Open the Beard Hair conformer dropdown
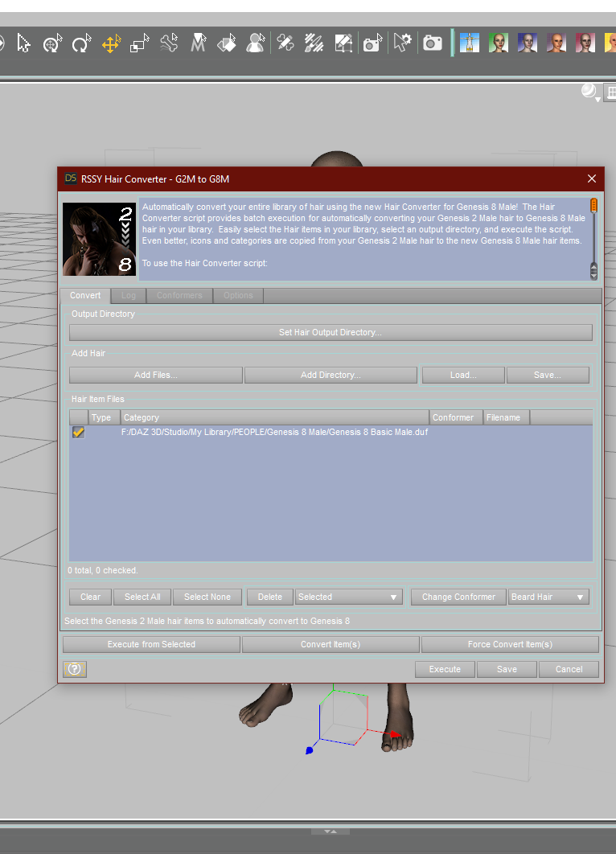616x854 pixels. 548,597
